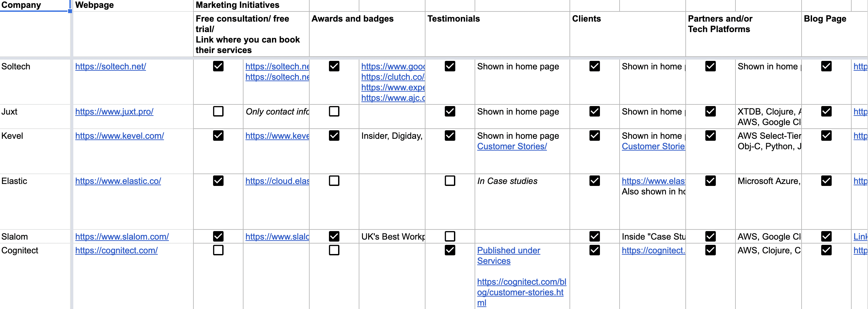
Task: Open Kevel's Customer Stories link under Testimonials
Action: [512, 146]
